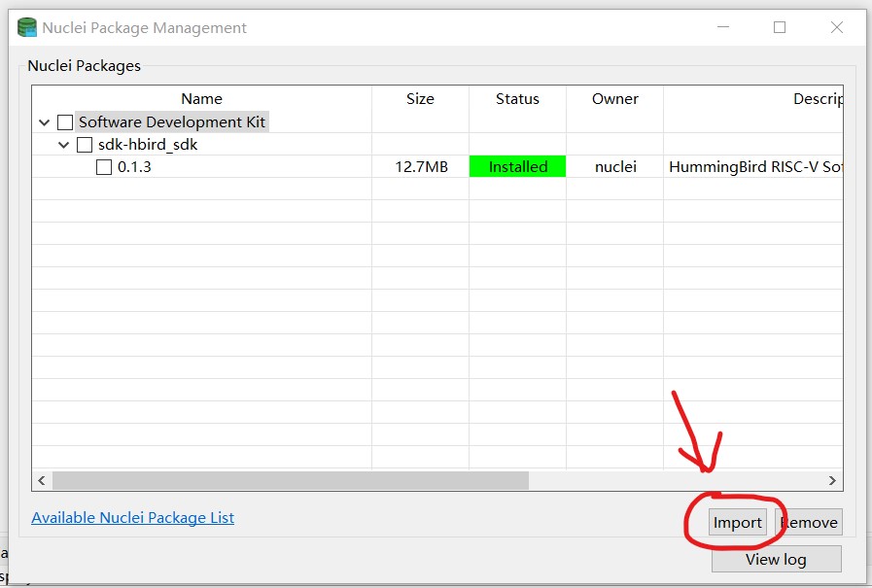Image resolution: width=872 pixels, height=588 pixels.
Task: Sort packages by Name column header
Action: (201, 99)
